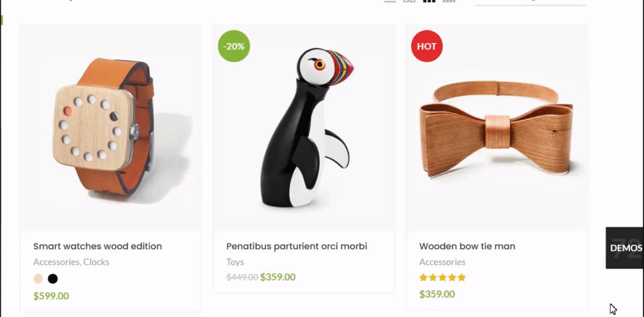Open Smart watches wood edition product link

98,246
